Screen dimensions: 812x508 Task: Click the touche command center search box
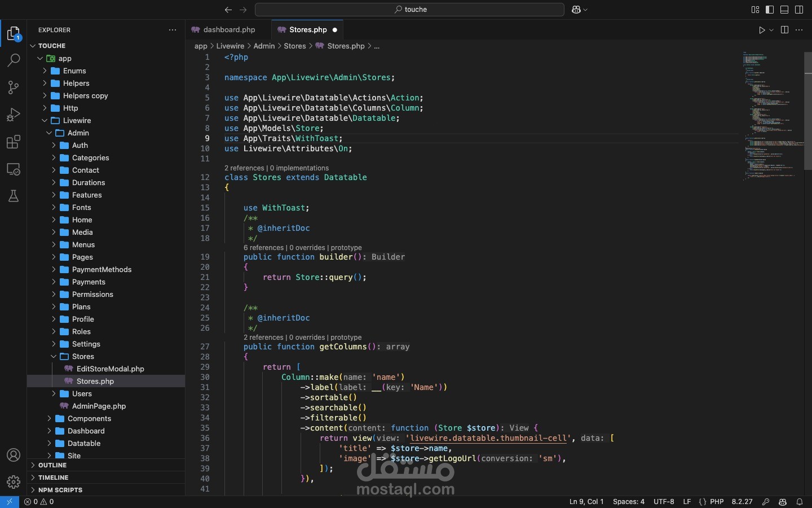click(x=410, y=10)
